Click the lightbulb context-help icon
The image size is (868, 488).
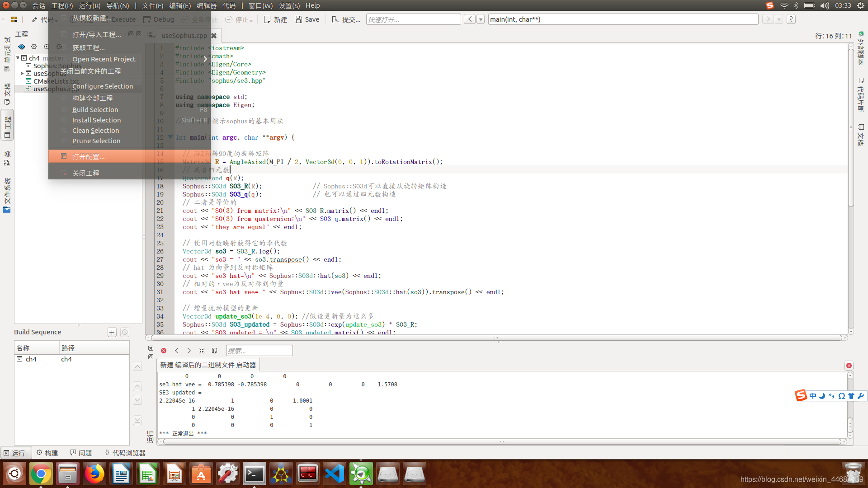click(x=791, y=19)
